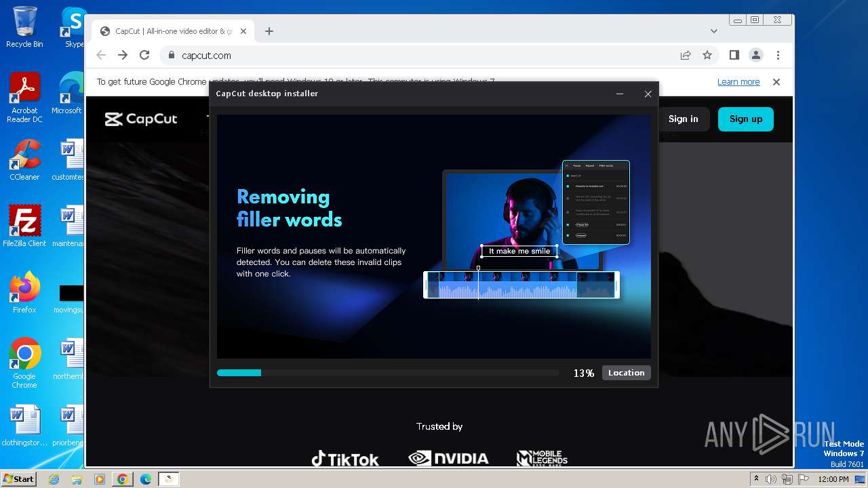Select the FileZilla Client desktop icon

point(24,226)
